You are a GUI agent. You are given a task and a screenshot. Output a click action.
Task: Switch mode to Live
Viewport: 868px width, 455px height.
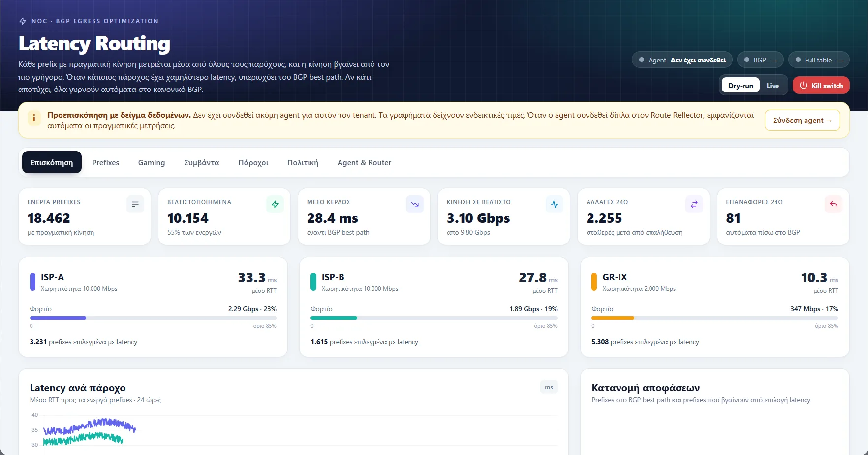coord(773,86)
